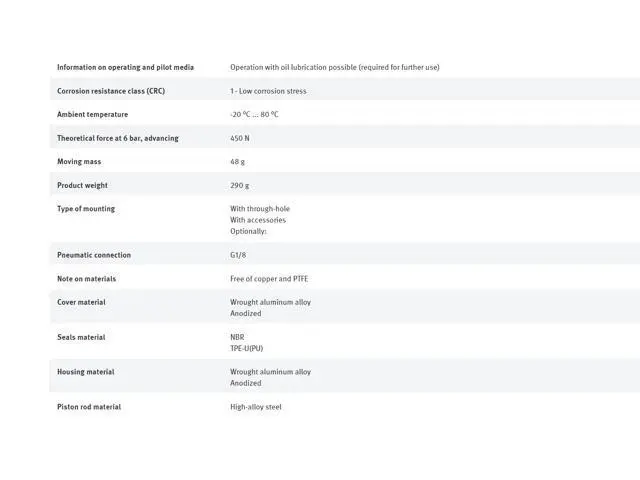Select the '1 - Low corrosion stress' value
Screen dimensions: 640x480
point(268,91)
